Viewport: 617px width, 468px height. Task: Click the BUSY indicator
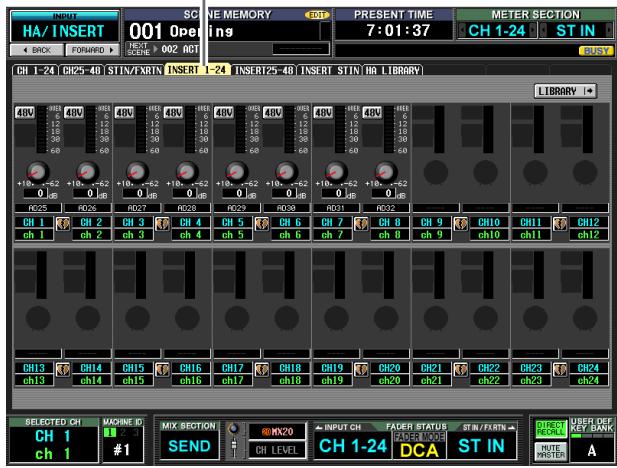click(596, 51)
